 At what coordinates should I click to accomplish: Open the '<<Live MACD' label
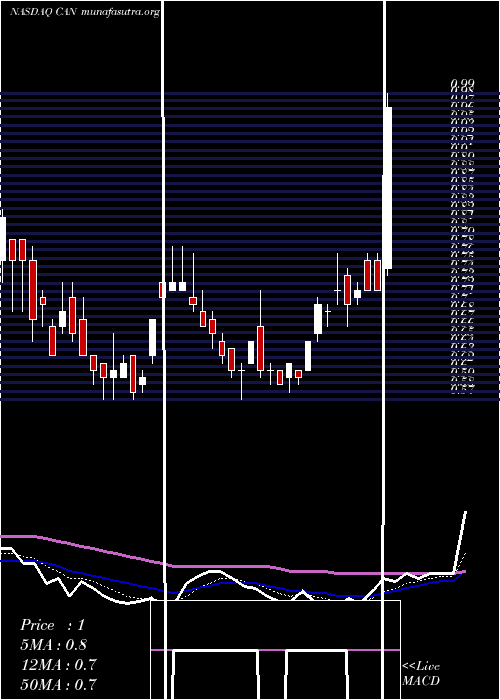coord(421,673)
